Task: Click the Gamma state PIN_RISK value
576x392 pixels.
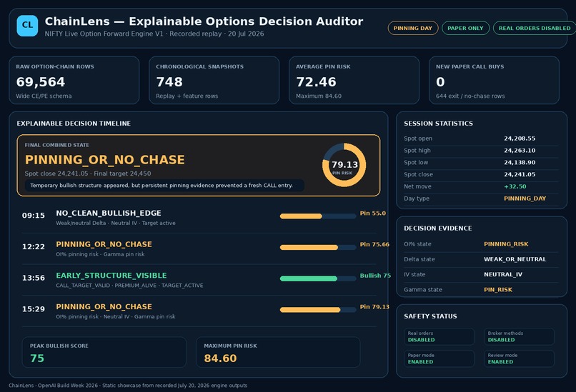Action: click(x=498, y=290)
